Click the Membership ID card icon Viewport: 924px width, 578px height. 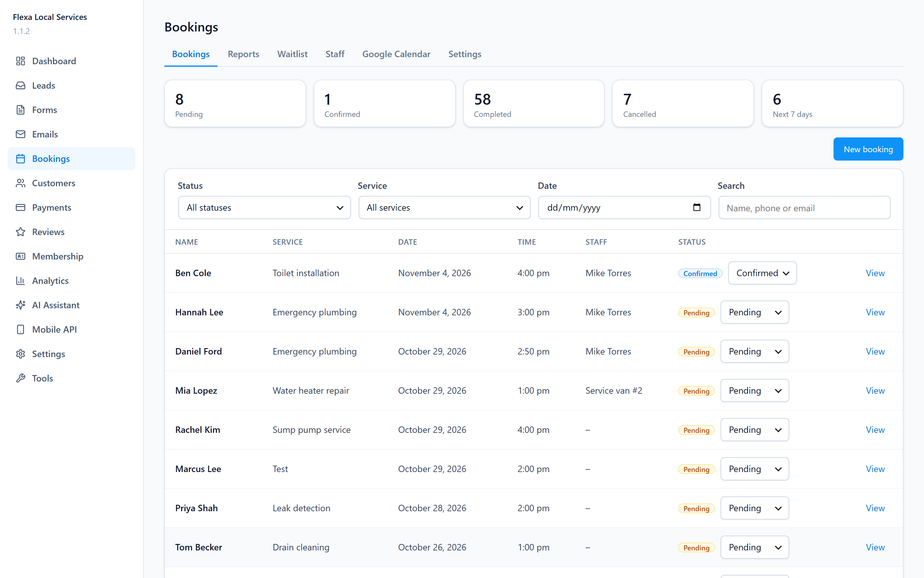21,257
